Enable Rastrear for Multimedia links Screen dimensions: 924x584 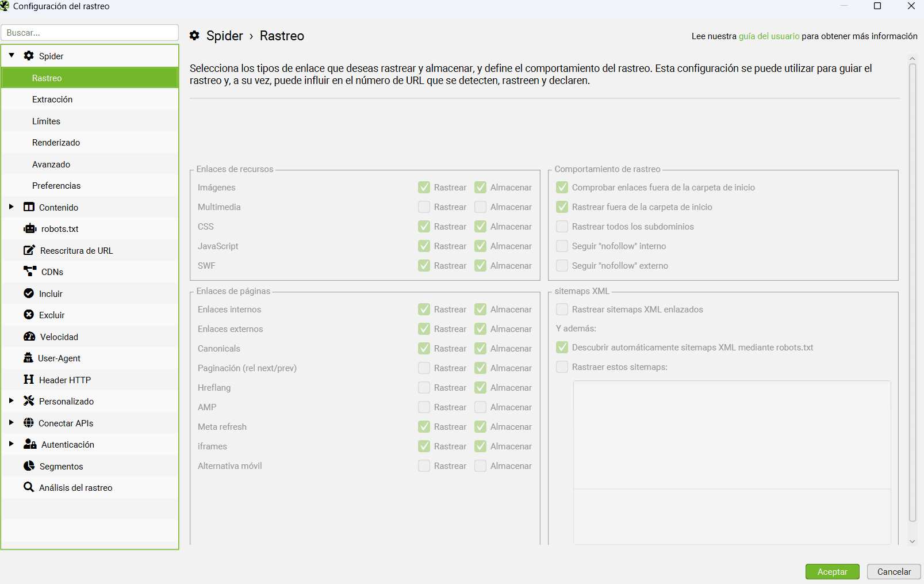pos(424,207)
